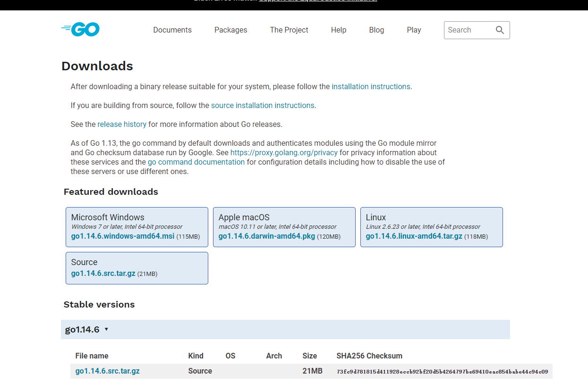Click the Stable versions heading
The image size is (588, 383).
[99, 304]
